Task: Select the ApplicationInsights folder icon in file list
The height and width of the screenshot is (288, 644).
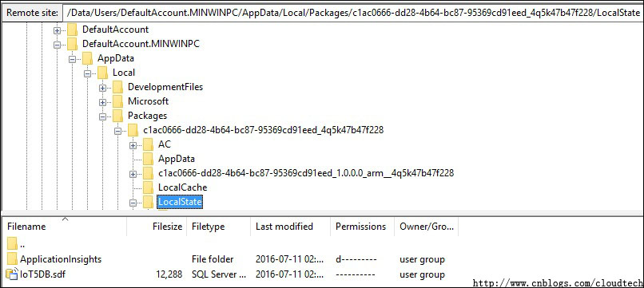Action: point(12,258)
